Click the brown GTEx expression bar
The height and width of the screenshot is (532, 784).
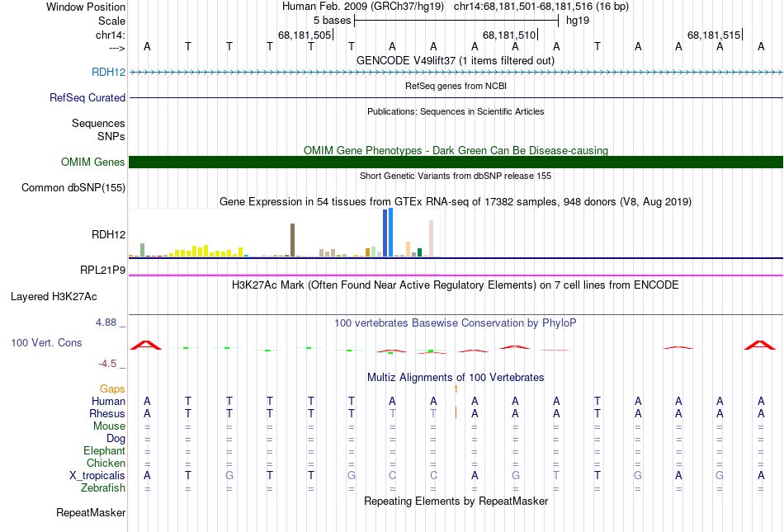click(x=292, y=240)
